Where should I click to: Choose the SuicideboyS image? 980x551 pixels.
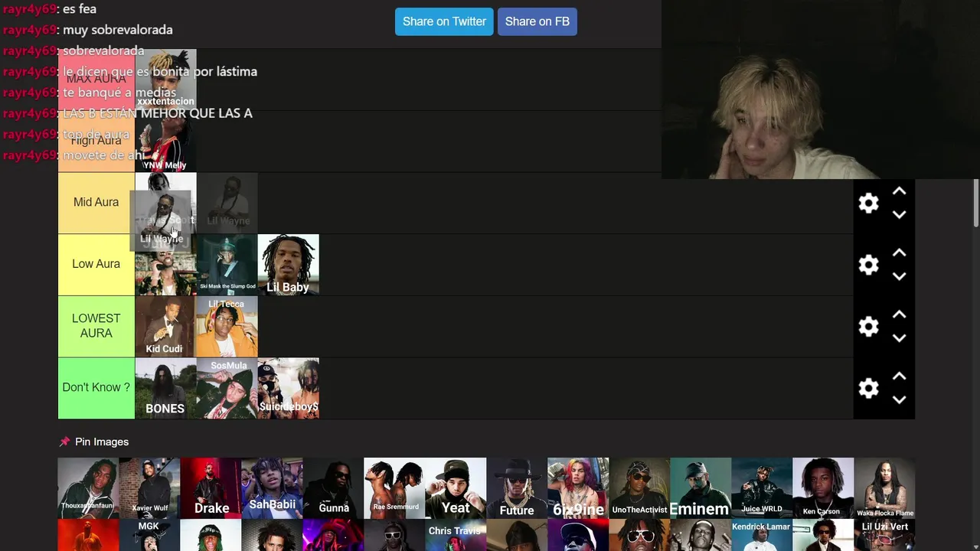[289, 388]
